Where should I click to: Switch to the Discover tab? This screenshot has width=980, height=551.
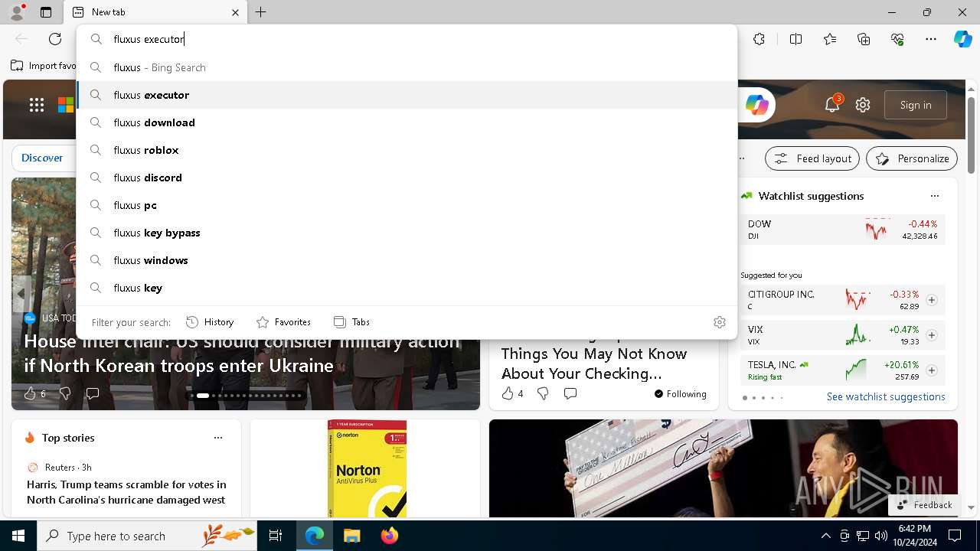pos(42,158)
